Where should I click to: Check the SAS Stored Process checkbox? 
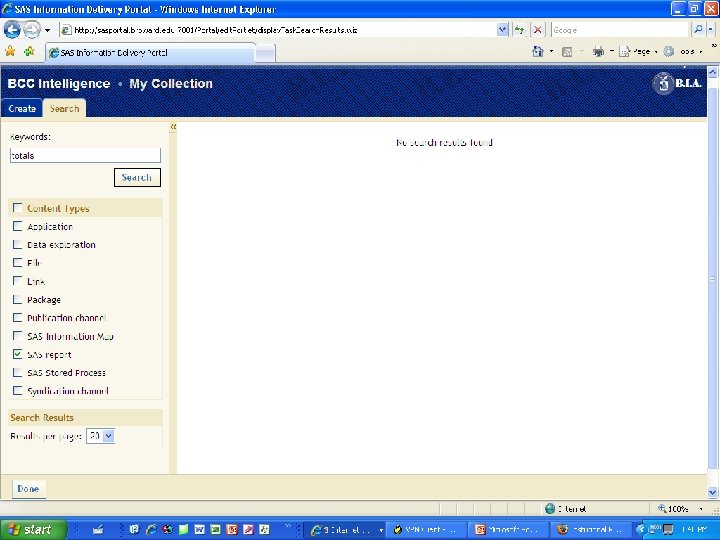coord(17,372)
